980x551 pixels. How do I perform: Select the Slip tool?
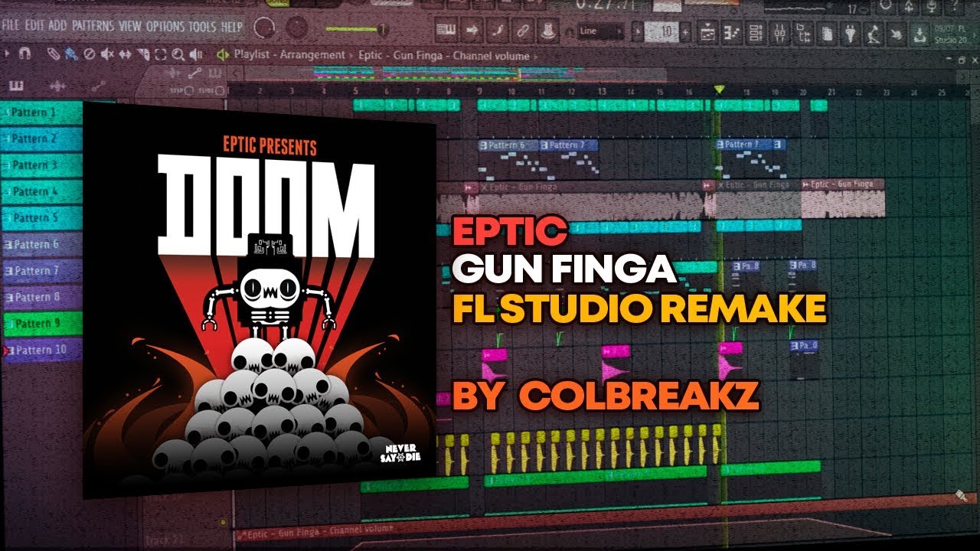tap(125, 54)
